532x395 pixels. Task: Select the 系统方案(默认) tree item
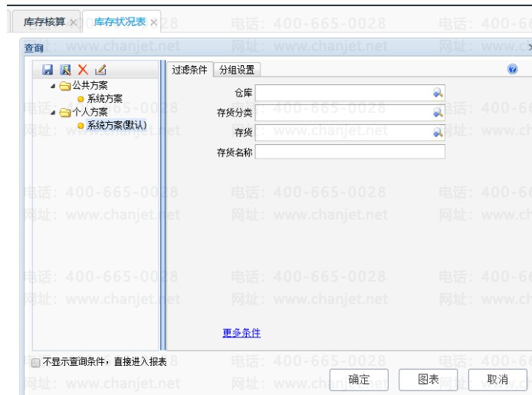coord(117,125)
